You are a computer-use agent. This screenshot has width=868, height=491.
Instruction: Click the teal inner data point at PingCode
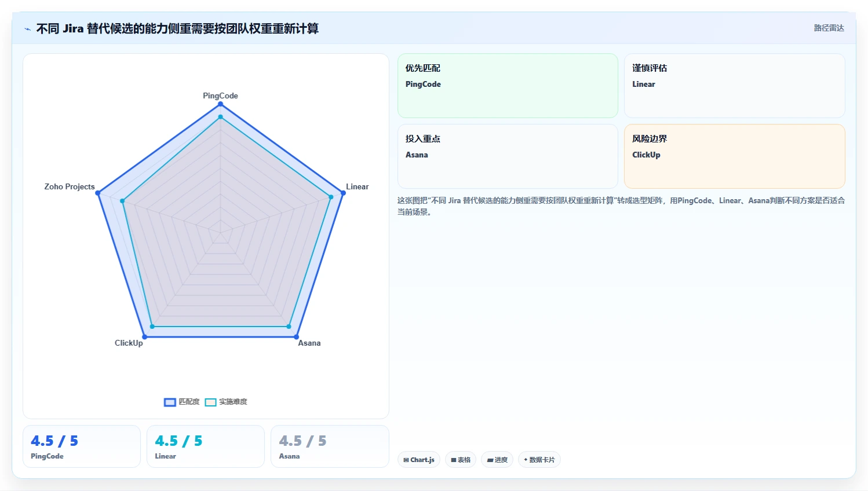click(x=220, y=117)
